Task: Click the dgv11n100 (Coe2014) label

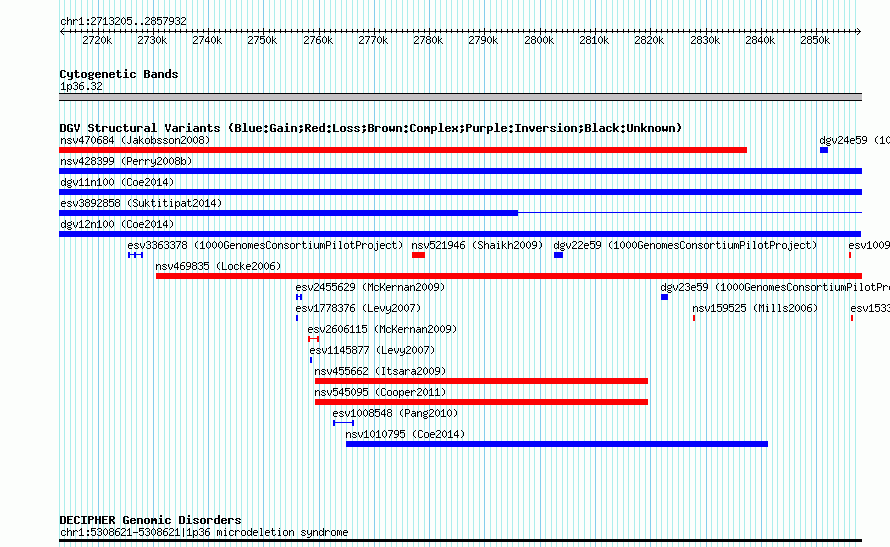Action: pos(117,182)
